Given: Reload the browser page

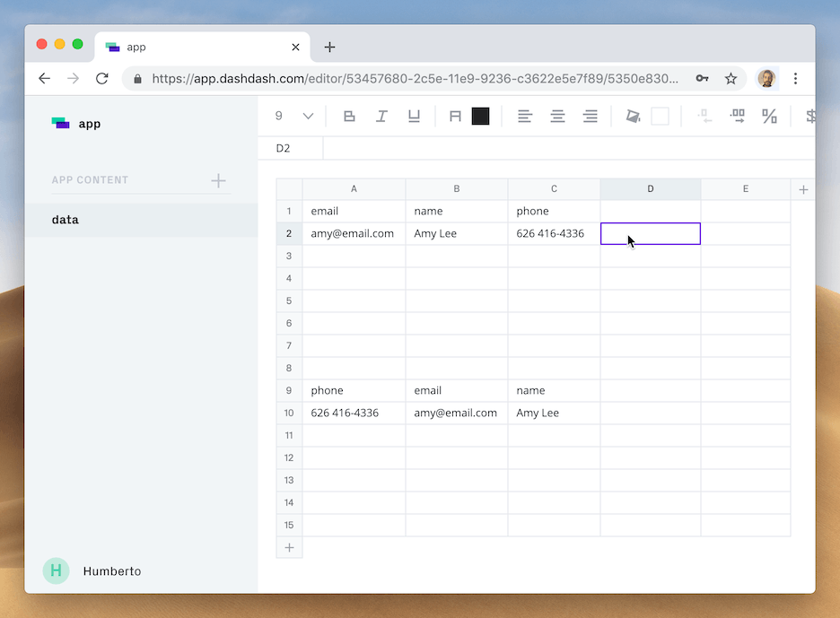Looking at the screenshot, I should (101, 79).
